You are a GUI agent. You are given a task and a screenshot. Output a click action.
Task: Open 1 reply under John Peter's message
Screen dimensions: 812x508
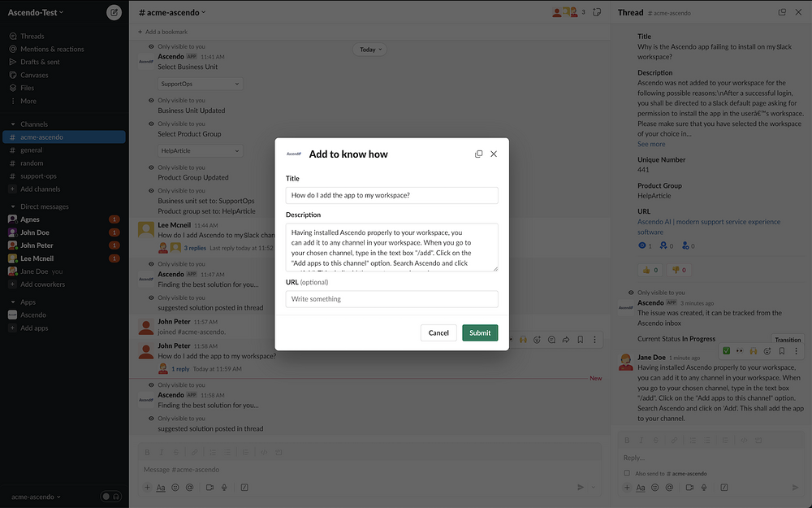[180, 369]
